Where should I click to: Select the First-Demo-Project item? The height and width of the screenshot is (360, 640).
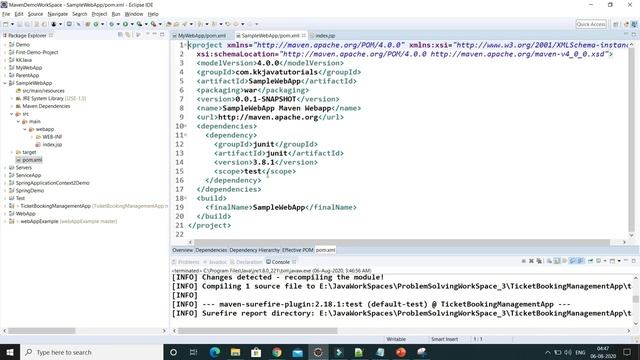pyautogui.click(x=33, y=52)
